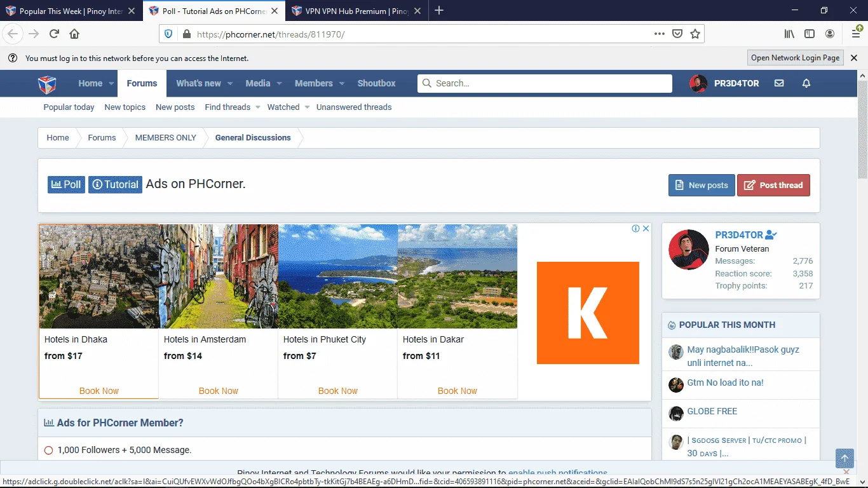This screenshot has height=488, width=868.
Task: Open MEMBERS ONLY breadcrumb
Action: coord(165,138)
